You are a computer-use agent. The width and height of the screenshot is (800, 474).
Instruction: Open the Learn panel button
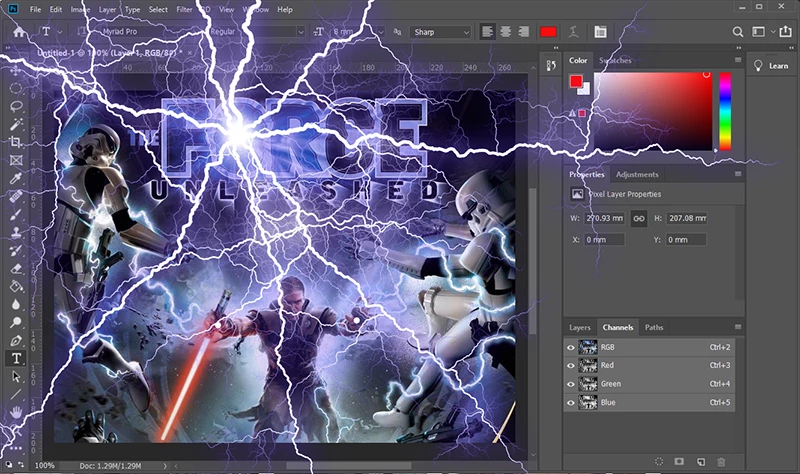pos(772,66)
